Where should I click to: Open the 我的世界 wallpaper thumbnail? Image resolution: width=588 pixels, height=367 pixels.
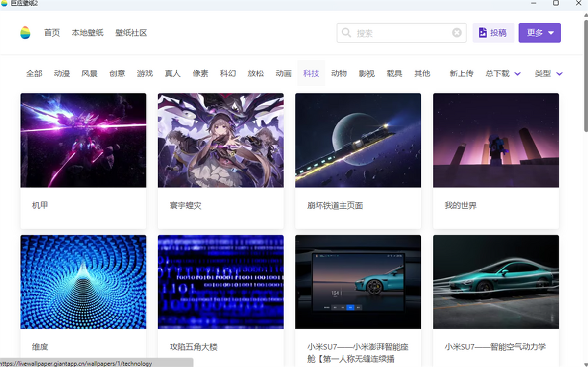click(x=496, y=140)
